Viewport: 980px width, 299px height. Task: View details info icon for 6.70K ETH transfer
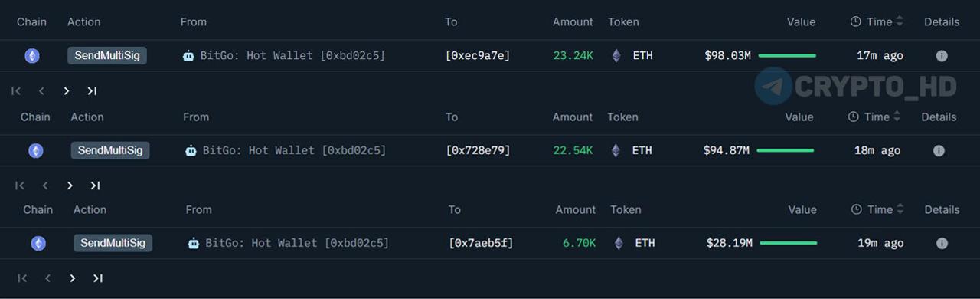click(942, 244)
